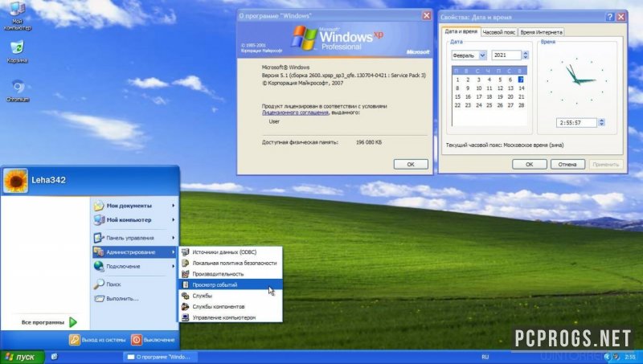Click the пуск Start button

[x=23, y=357]
